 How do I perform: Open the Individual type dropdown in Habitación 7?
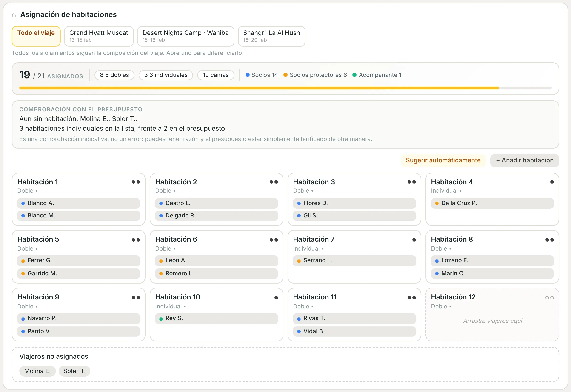click(x=308, y=248)
